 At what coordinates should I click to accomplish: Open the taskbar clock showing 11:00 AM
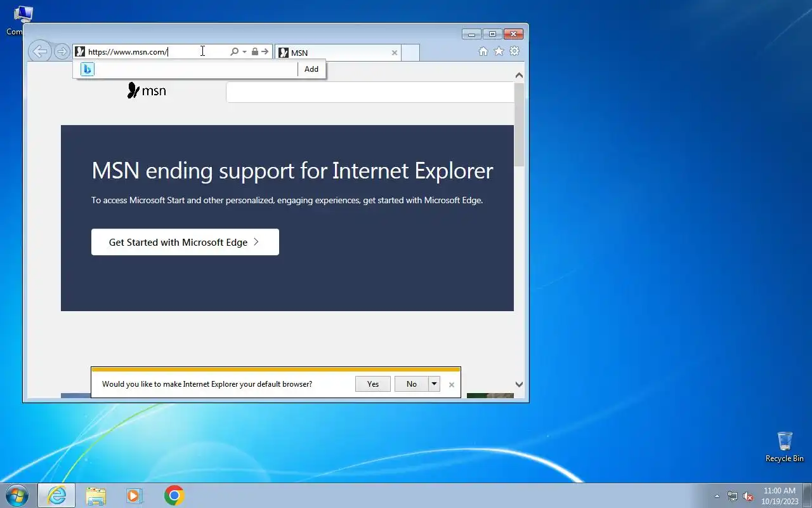780,496
